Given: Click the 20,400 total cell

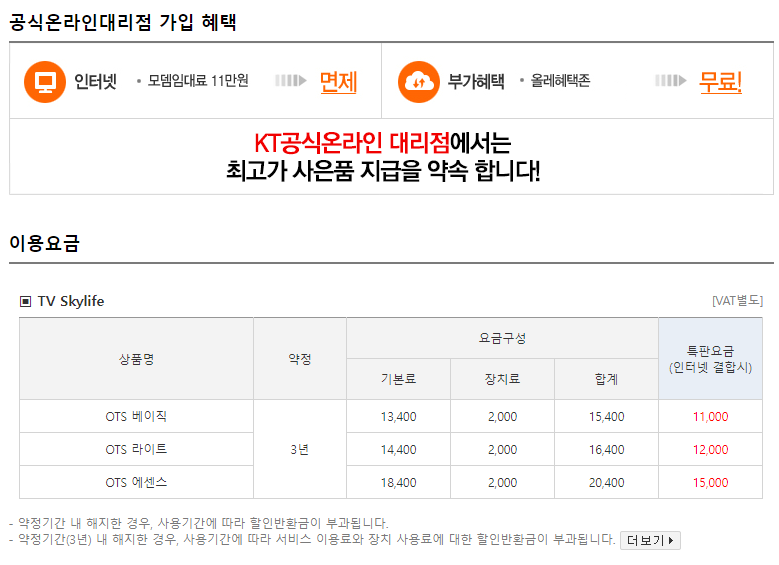Looking at the screenshot, I should [x=607, y=483].
